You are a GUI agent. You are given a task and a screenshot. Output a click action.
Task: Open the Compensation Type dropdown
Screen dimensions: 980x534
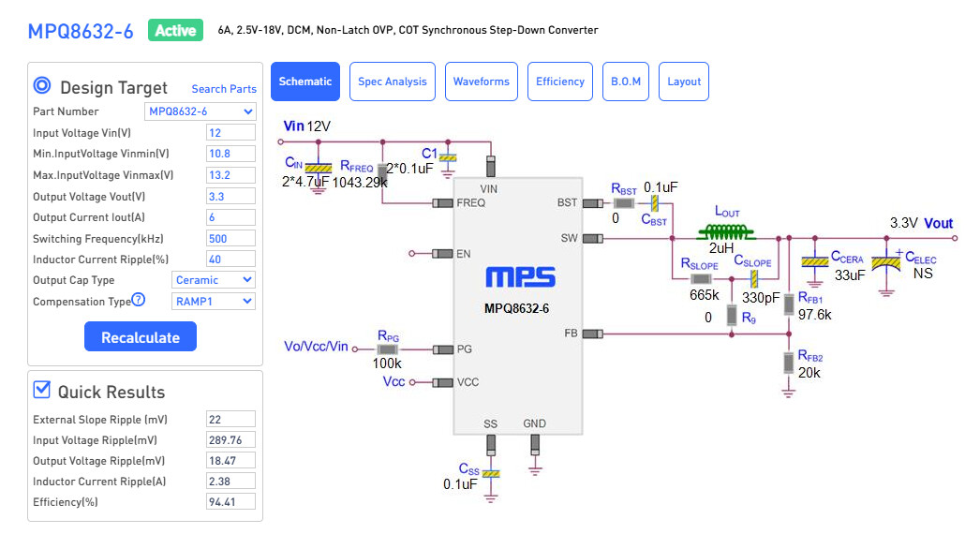click(x=214, y=302)
